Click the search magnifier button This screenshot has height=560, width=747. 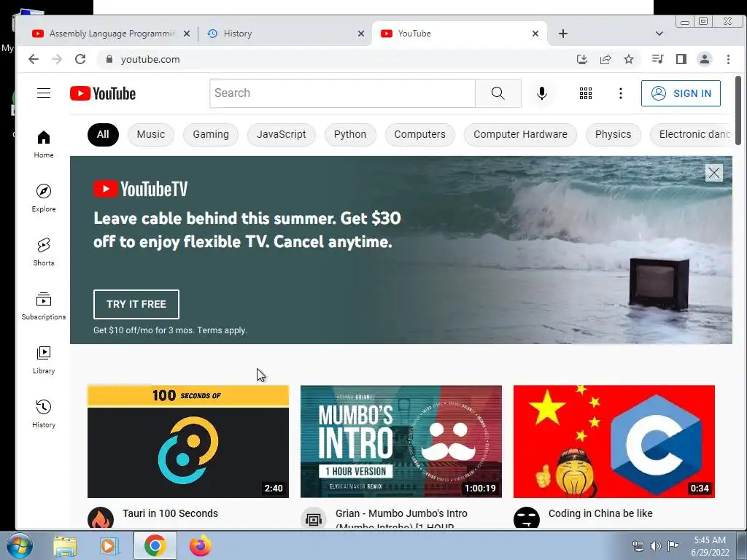498,93
